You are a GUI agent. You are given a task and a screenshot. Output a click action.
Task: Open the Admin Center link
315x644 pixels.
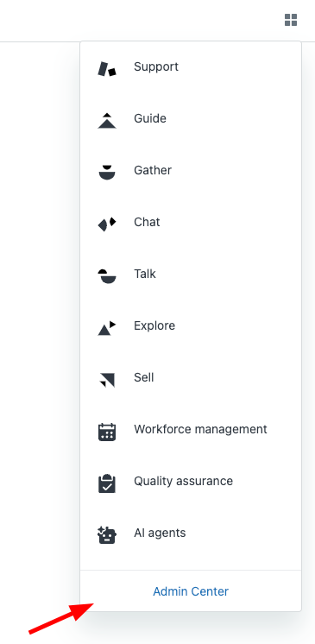click(x=191, y=591)
